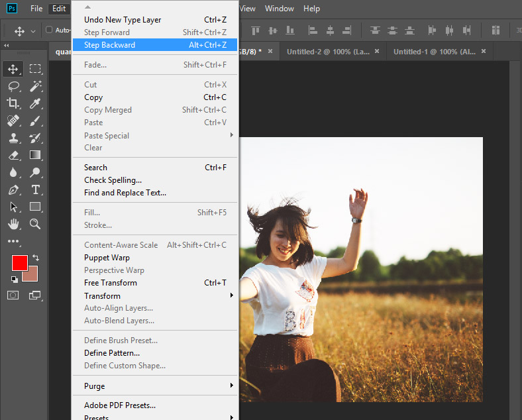Select the Hand tool
The width and height of the screenshot is (522, 420).
[x=13, y=224]
